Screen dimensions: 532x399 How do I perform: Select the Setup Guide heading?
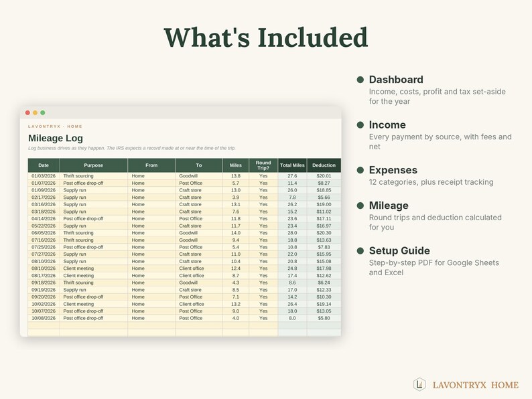[399, 250]
